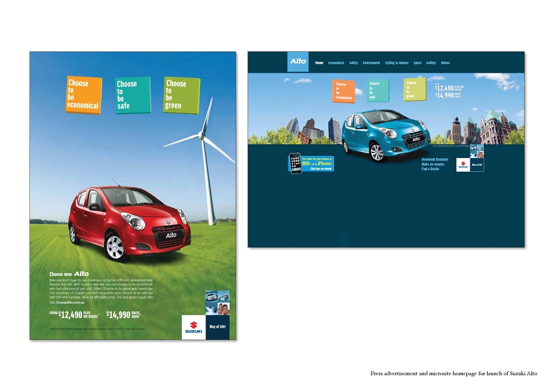Click the wind turbine in the press ad
Viewport: 554px width, 392px height.
tap(205, 161)
